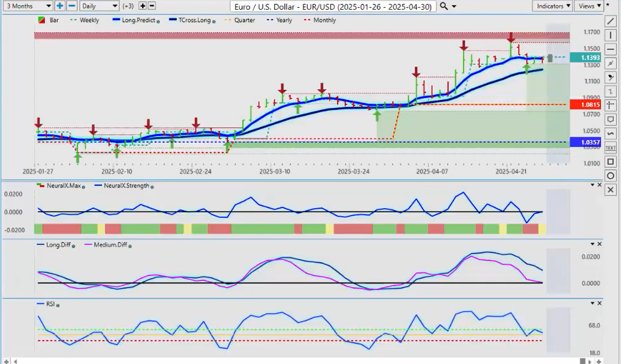Pick the TEXT annotation tool

(611, 147)
